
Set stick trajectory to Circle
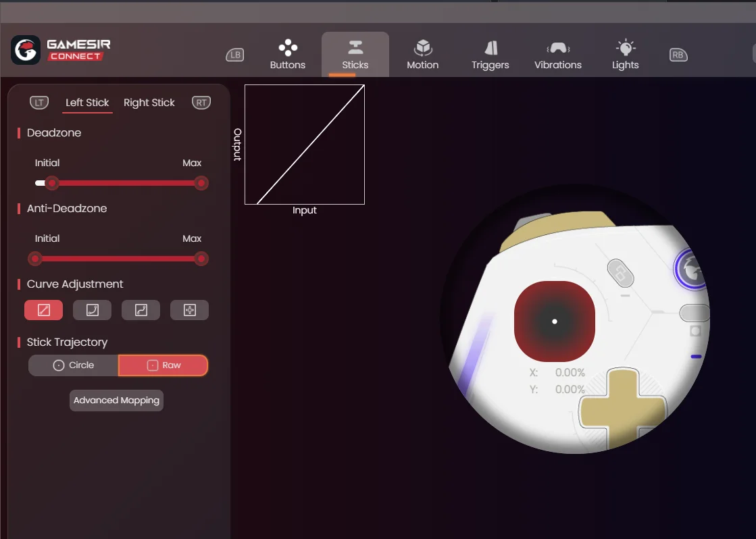click(x=73, y=365)
